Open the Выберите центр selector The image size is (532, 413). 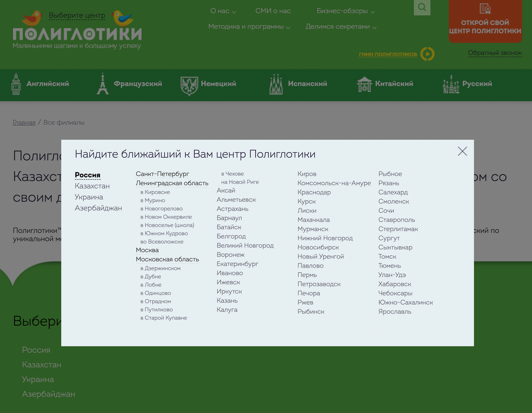77,16
